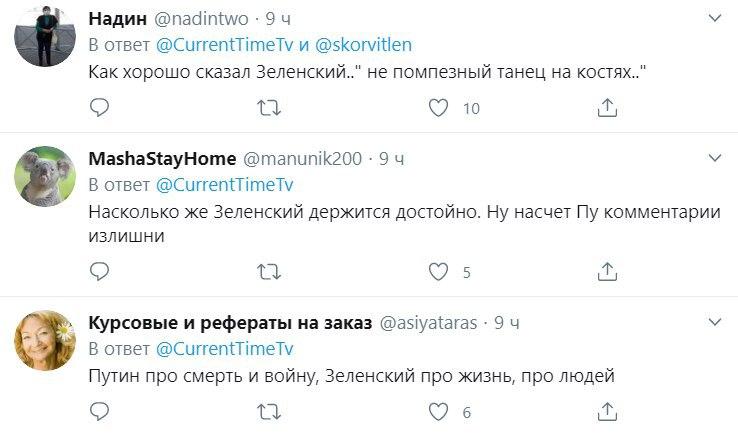Like the tweet with 6 likes
This screenshot has width=738, height=435.
tap(437, 411)
